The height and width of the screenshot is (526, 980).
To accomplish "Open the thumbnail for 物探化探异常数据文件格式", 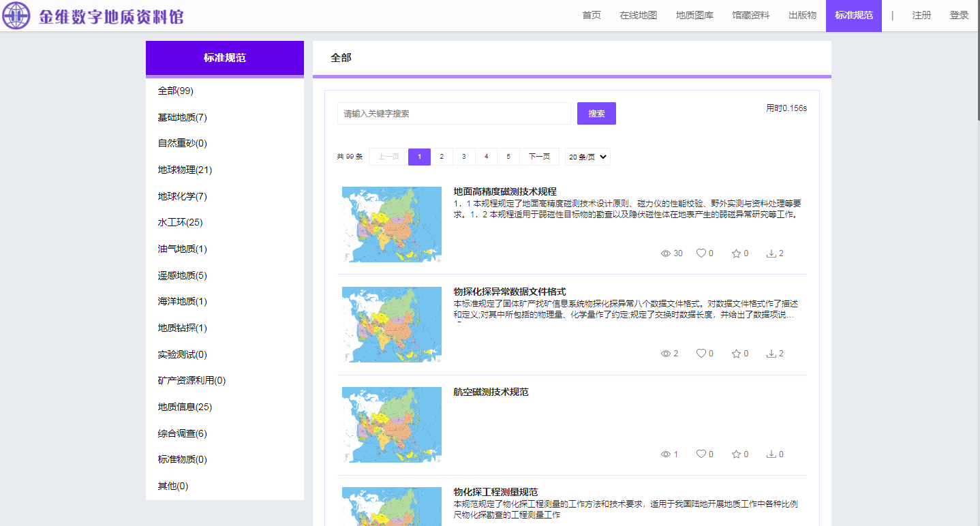I will coord(391,324).
